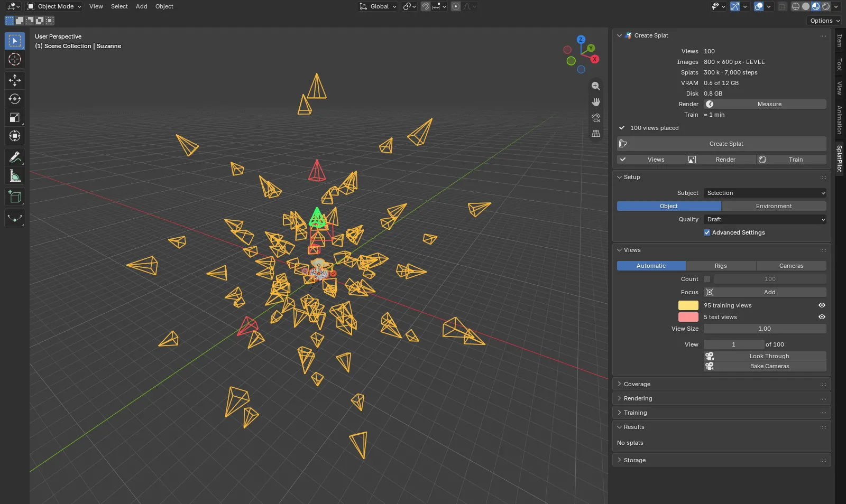846x504 pixels.
Task: Click the training views yellow swatch
Action: [688, 305]
